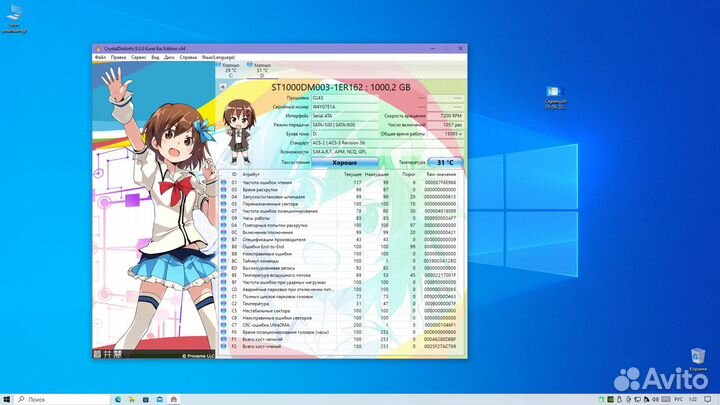The width and height of the screenshot is (720, 405).
Task: Open the notification center icon
Action: (708, 399)
